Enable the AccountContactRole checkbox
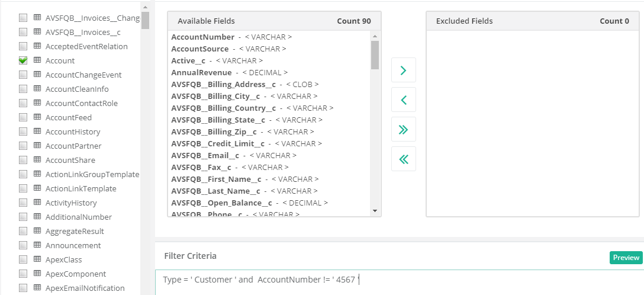The image size is (644, 295). point(23,103)
